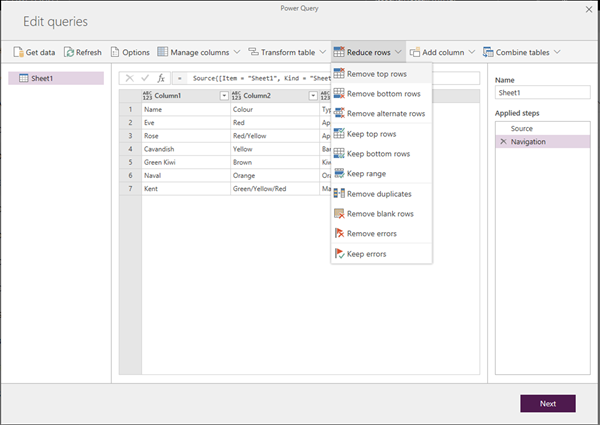This screenshot has width=600, height=425.
Task: Click the Refresh icon in toolbar
Action: 68,51
